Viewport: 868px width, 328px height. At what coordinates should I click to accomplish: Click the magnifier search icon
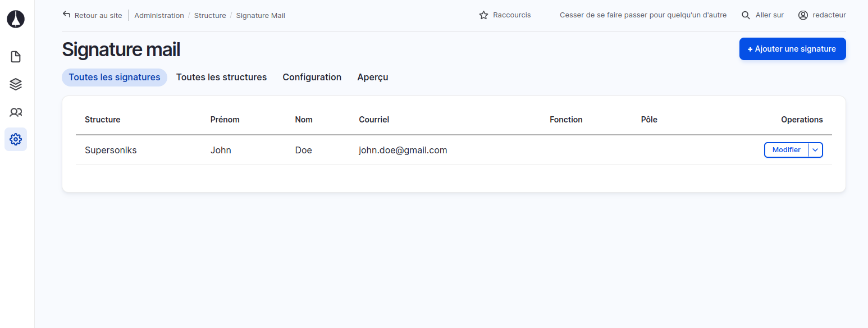tap(746, 15)
